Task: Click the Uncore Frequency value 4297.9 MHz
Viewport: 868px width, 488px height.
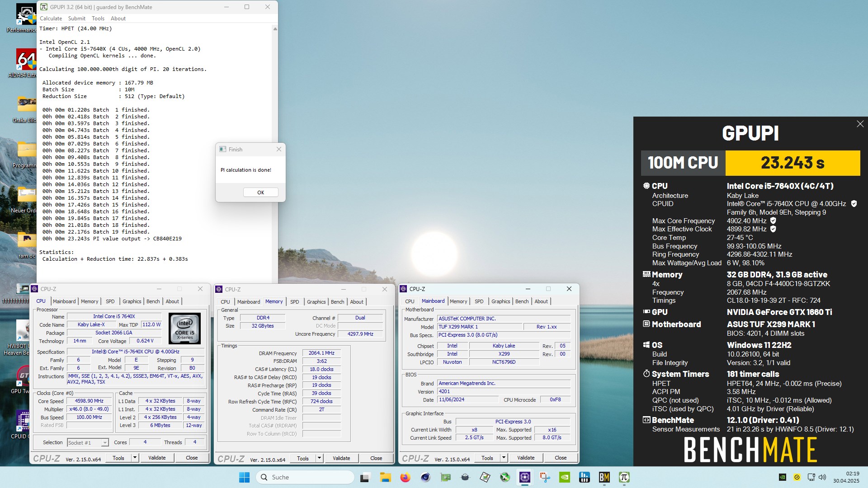Action: (x=360, y=334)
